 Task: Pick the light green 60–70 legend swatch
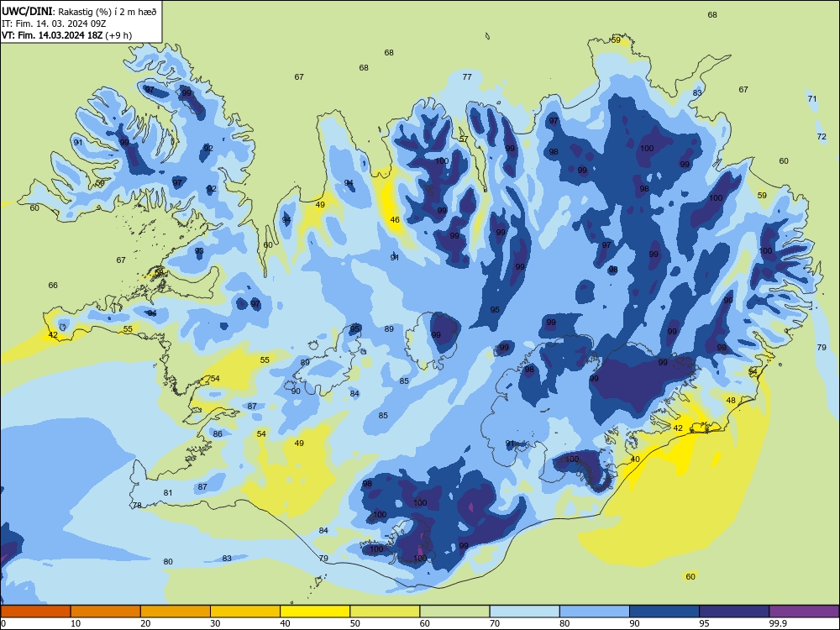pyautogui.click(x=454, y=612)
